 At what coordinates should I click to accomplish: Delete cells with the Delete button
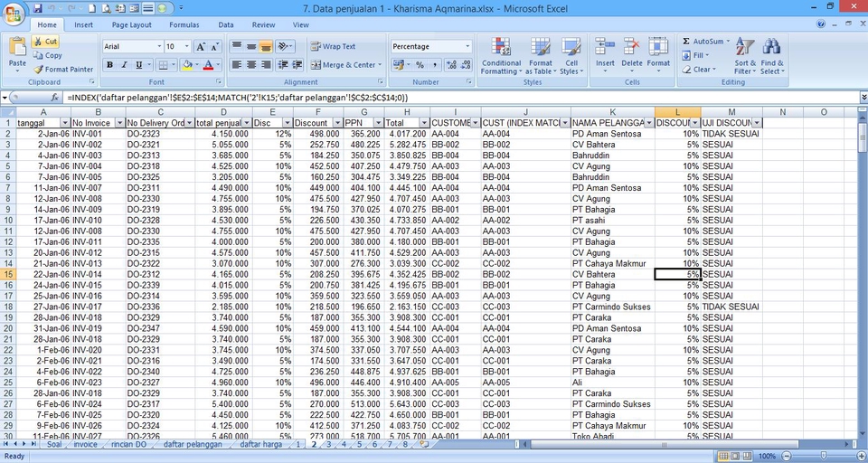click(632, 56)
